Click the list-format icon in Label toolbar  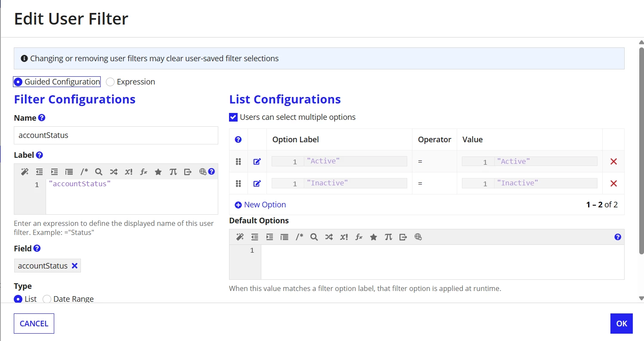coord(69,172)
